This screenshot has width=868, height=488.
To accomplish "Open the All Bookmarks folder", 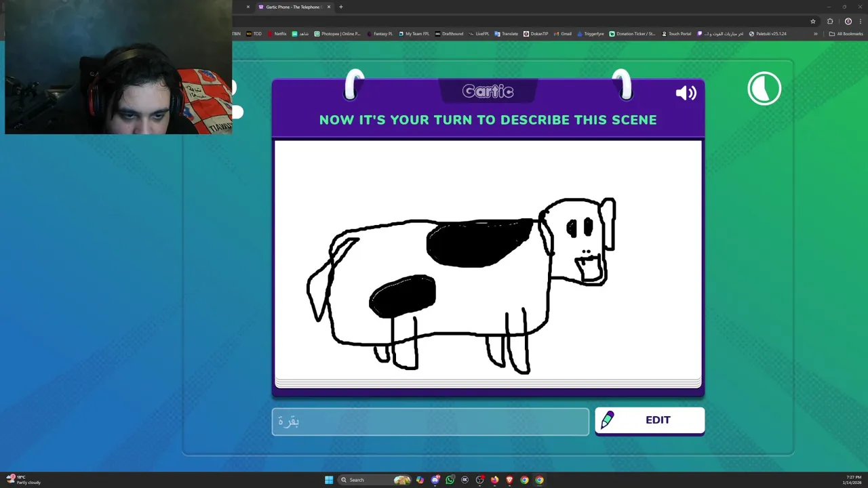I will (x=846, y=34).
